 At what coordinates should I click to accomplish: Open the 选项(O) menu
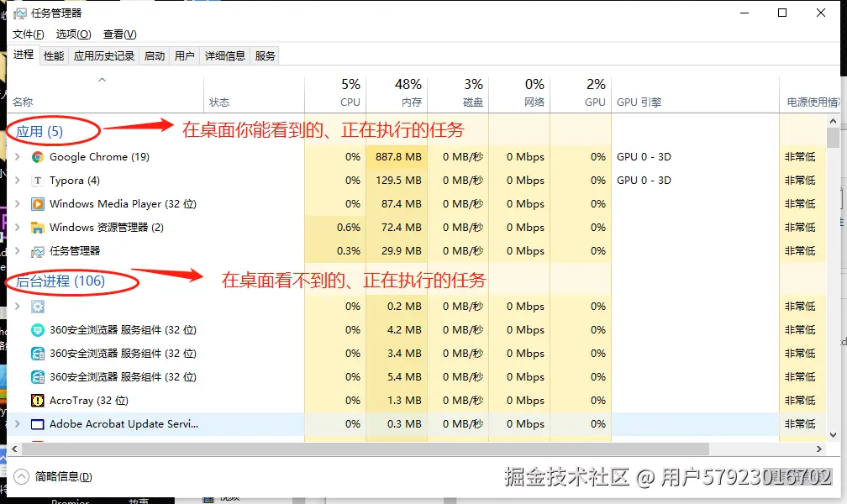[73, 34]
